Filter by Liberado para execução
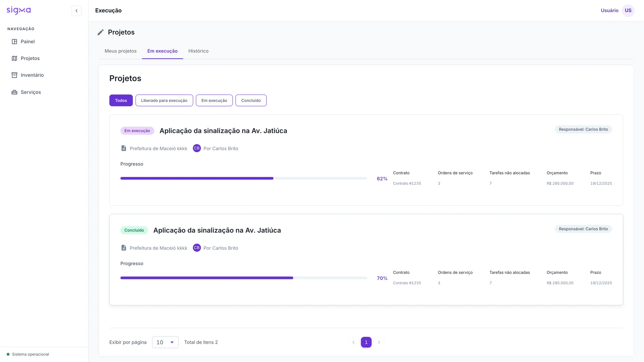The image size is (644, 362). [164, 100]
